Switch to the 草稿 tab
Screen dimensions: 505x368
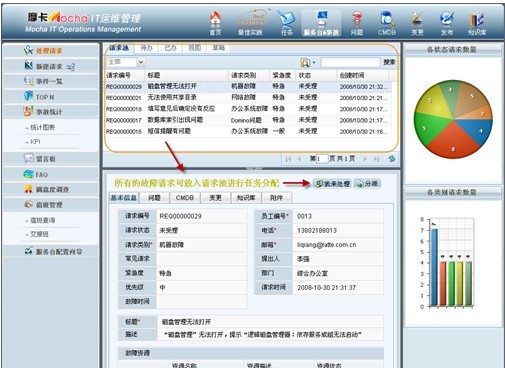pos(219,48)
